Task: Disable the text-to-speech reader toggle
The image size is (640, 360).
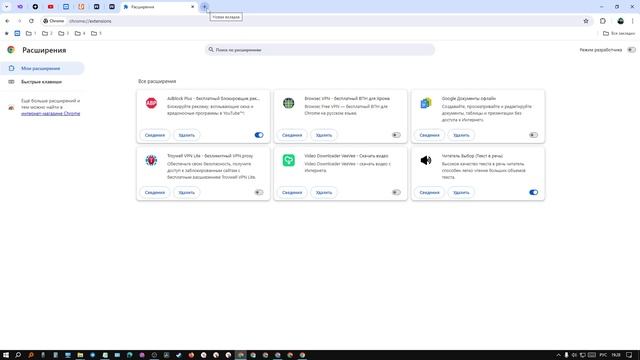Action: (x=533, y=192)
